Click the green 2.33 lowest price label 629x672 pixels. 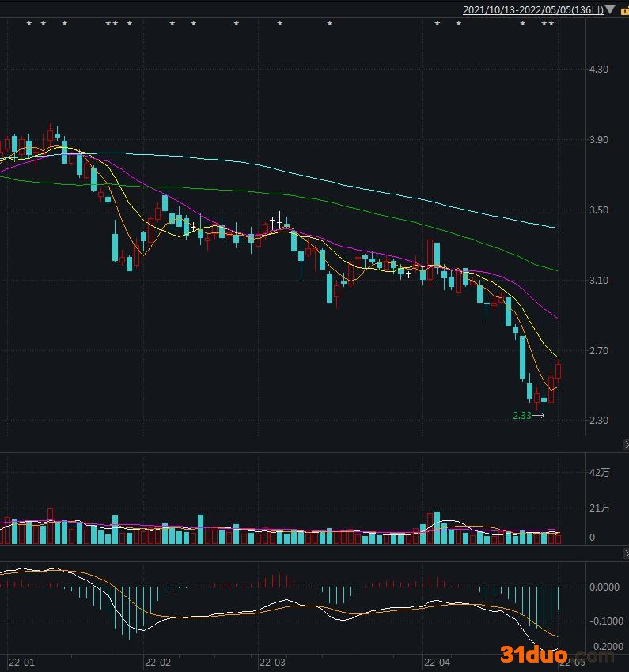point(522,416)
